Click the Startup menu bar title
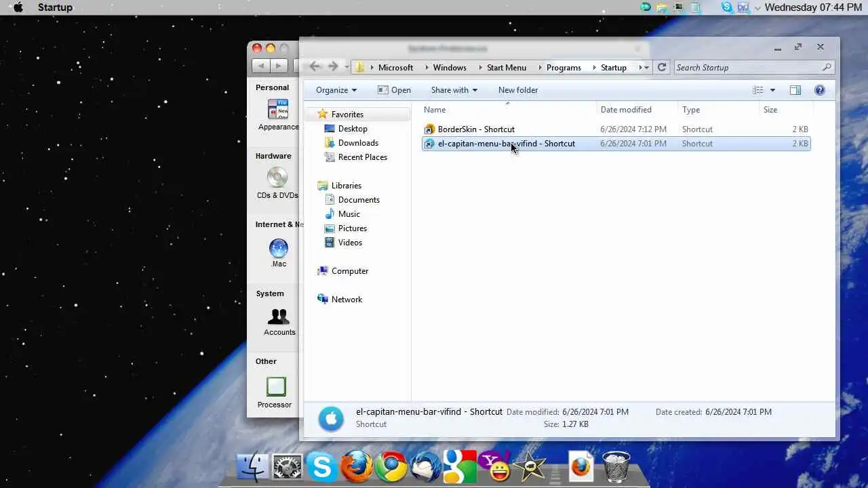 pyautogui.click(x=55, y=7)
